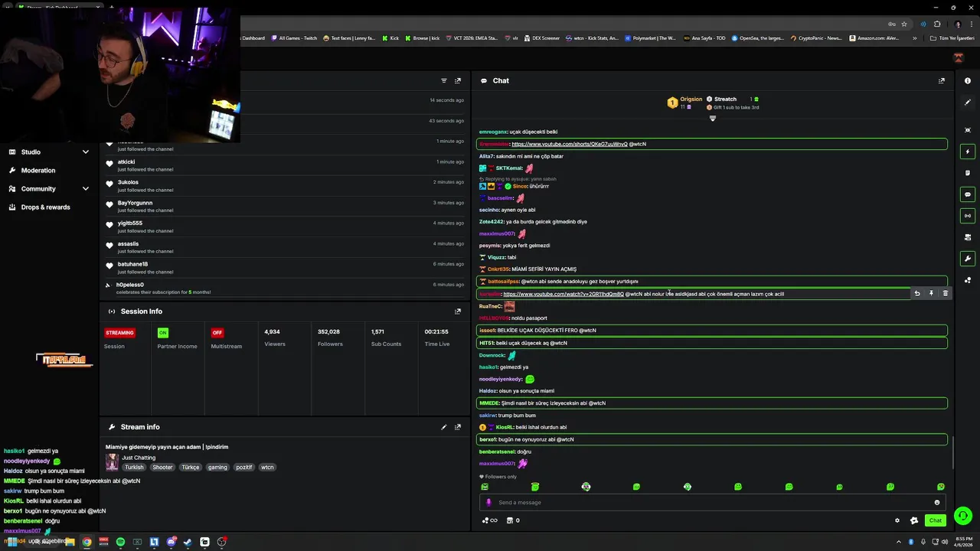
Task: Click username Downrock in chat
Action: (492, 355)
